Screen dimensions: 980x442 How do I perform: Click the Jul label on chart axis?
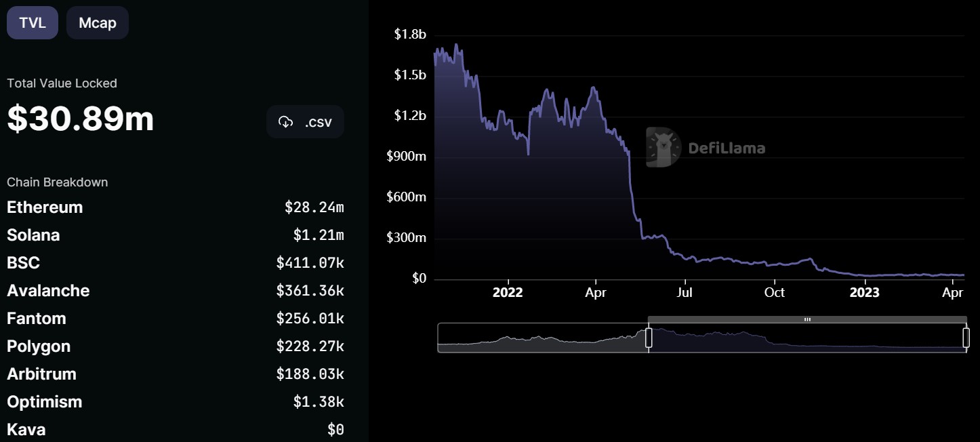tap(685, 292)
